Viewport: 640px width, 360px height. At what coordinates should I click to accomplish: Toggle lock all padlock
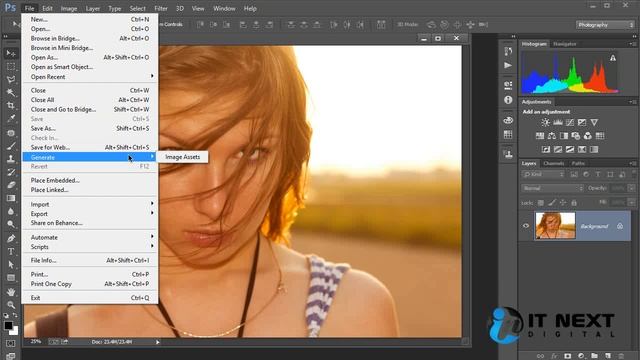(574, 202)
